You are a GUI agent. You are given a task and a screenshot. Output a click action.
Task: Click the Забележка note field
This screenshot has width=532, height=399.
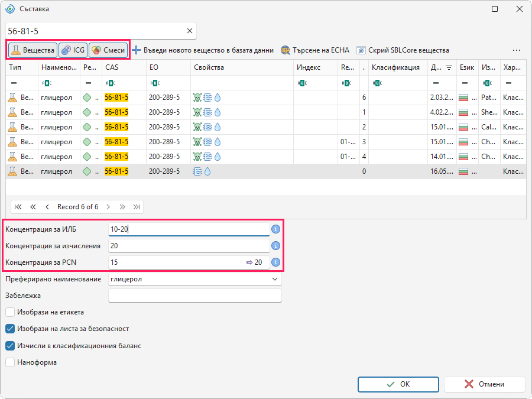(194, 296)
